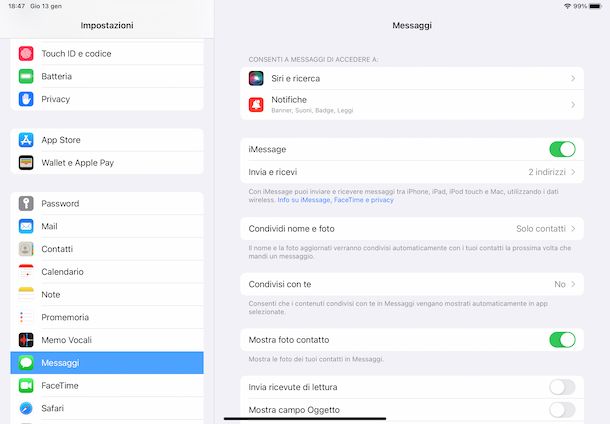This screenshot has height=424, width=610.
Task: Tap the Touch ID e codice icon
Action: [26, 53]
